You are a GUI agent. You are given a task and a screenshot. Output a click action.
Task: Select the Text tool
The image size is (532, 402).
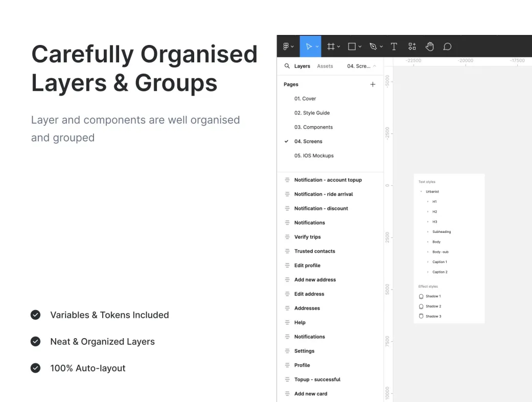[x=394, y=46]
